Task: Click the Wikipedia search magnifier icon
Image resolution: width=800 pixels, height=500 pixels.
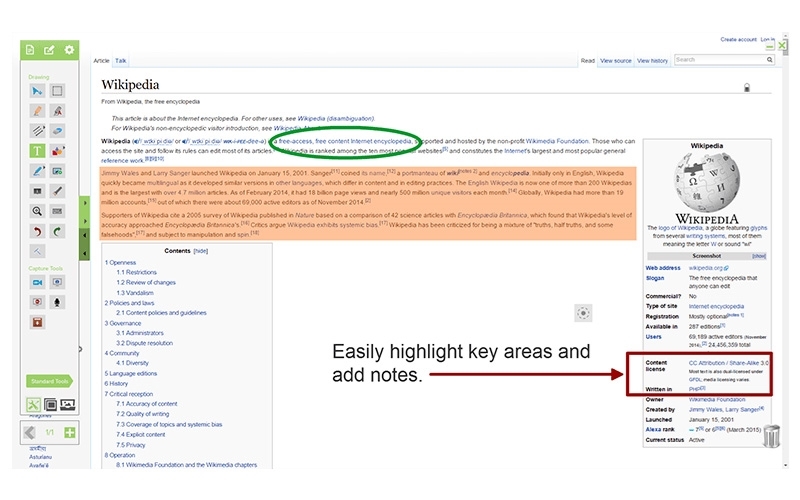Action: coord(769,60)
